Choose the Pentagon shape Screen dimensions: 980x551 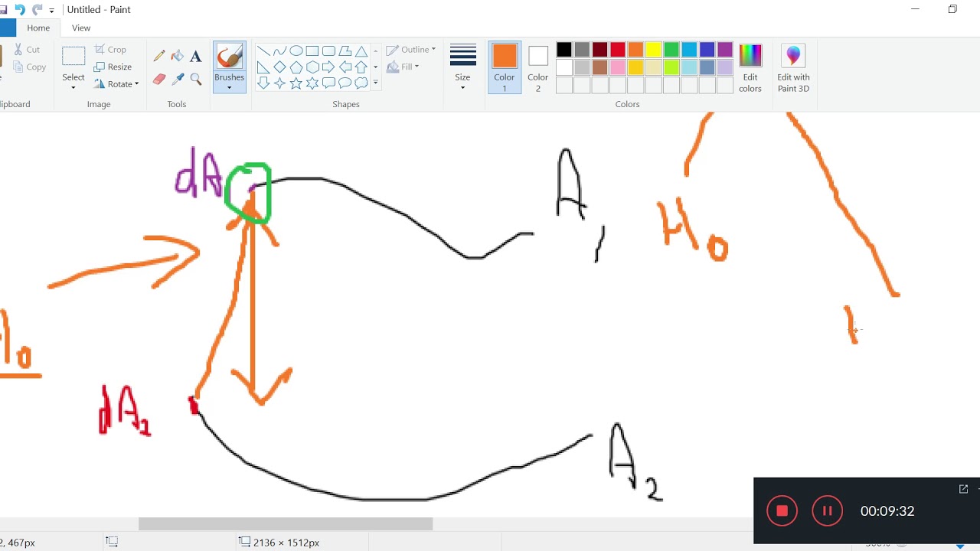296,67
